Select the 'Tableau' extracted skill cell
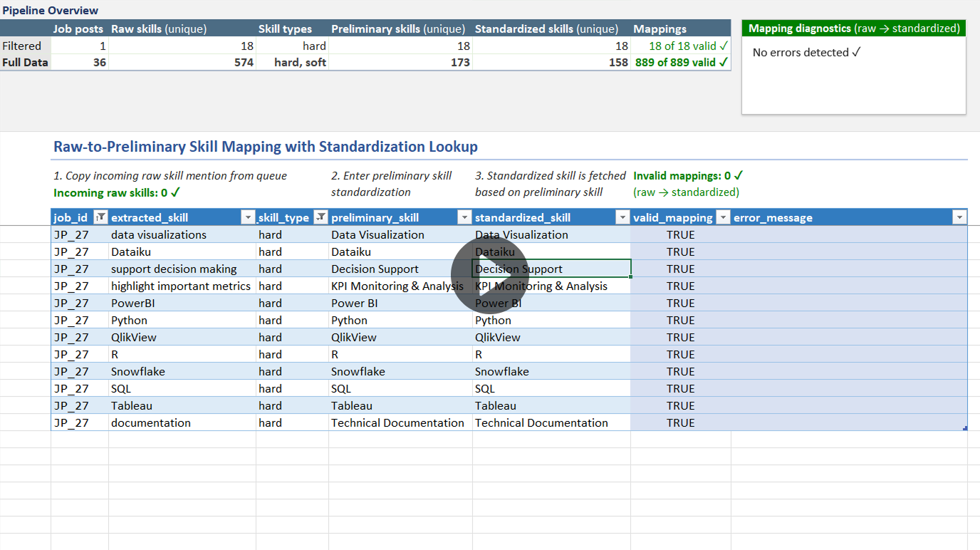This screenshot has width=980, height=550. point(182,405)
